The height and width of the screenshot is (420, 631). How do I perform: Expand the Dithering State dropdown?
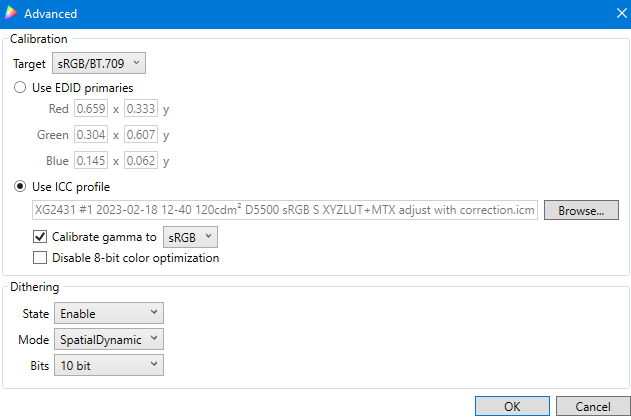coord(108,314)
